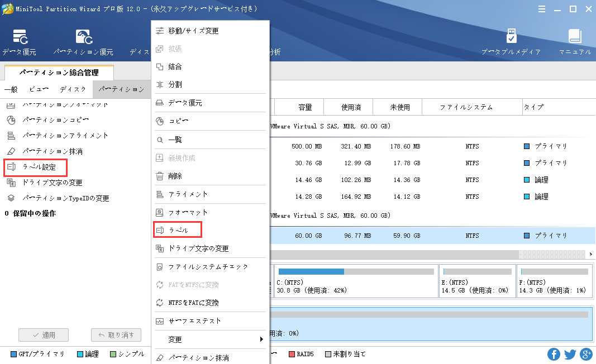Open パーティション復元 from the toolbar

point(83,38)
